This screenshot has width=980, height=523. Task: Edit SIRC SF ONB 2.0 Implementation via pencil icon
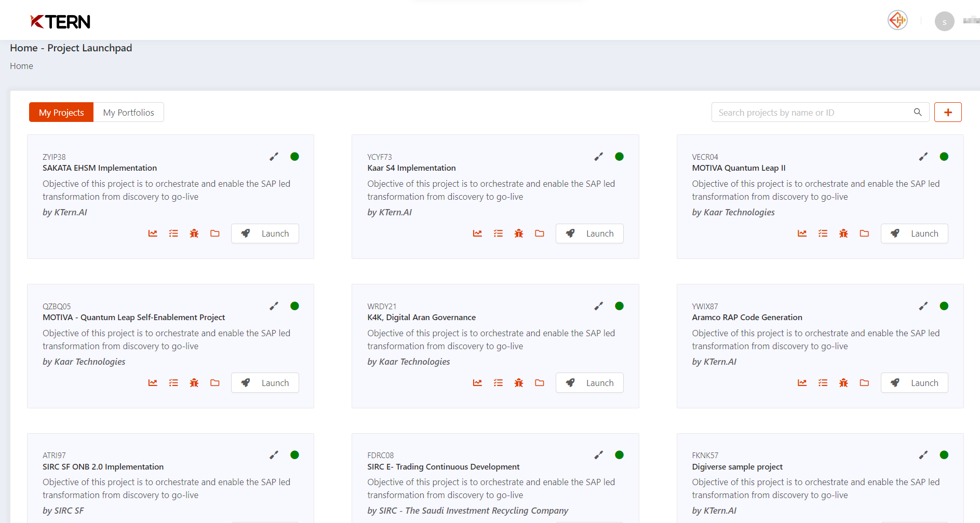click(x=274, y=455)
